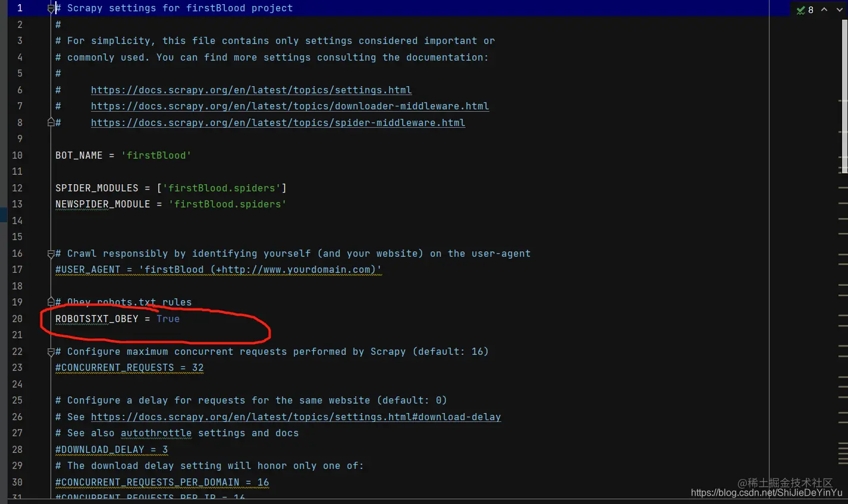Click #CONCURRENT_REQUESTS = 32 line
Image resolution: width=848 pixels, height=504 pixels.
coord(130,368)
